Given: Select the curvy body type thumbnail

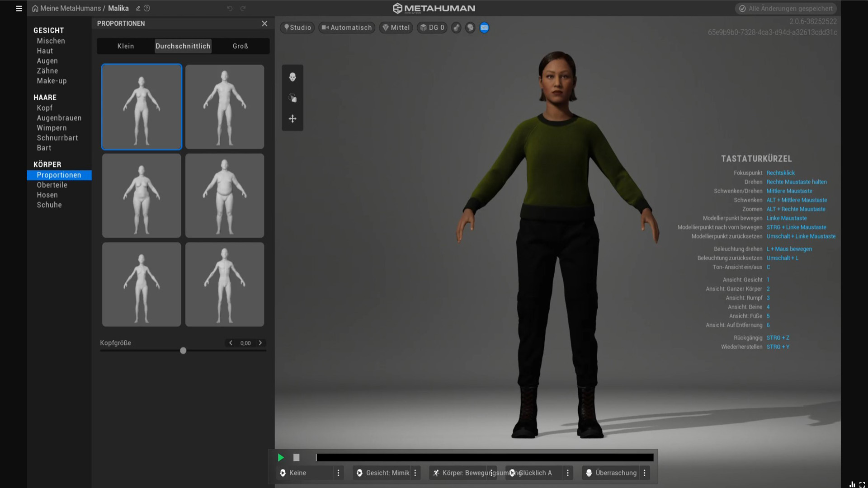Looking at the screenshot, I should [x=142, y=195].
